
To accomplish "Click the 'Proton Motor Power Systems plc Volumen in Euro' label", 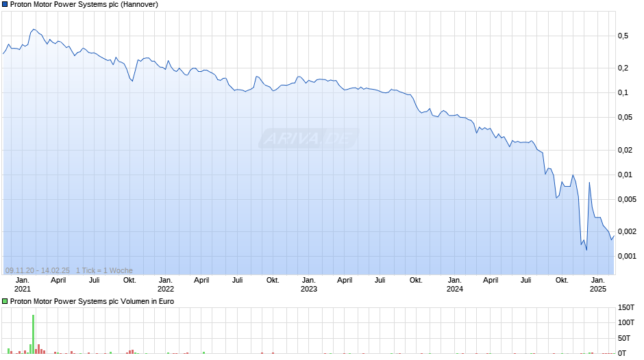I will pos(92,301).
